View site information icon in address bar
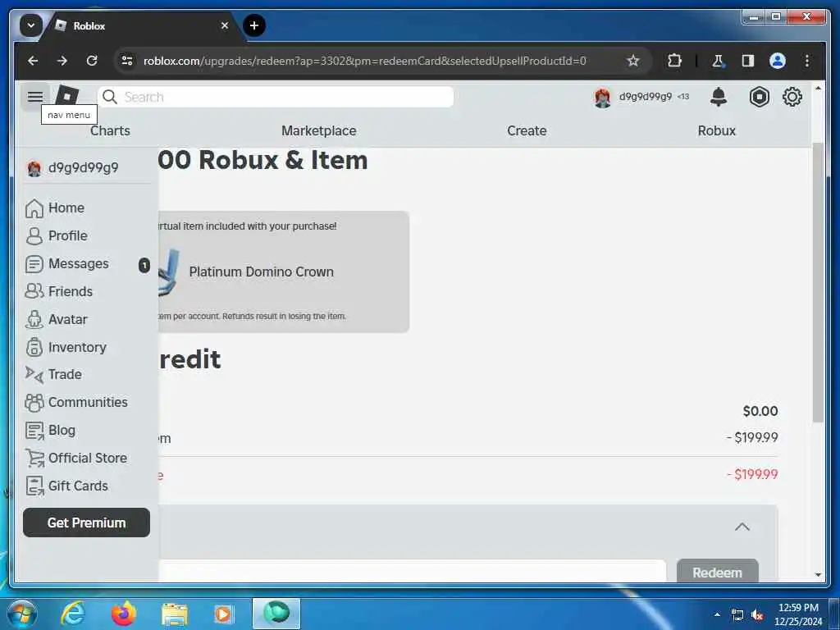The width and height of the screenshot is (840, 630). tap(127, 61)
